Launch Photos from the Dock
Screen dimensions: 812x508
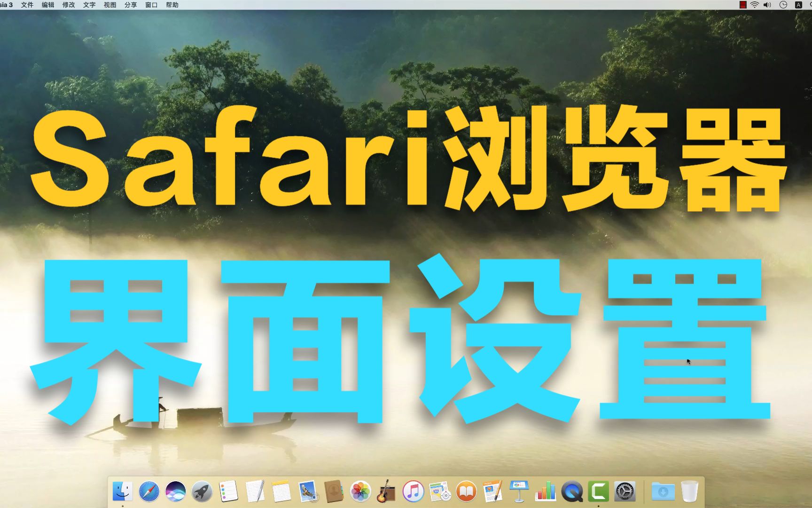(360, 492)
